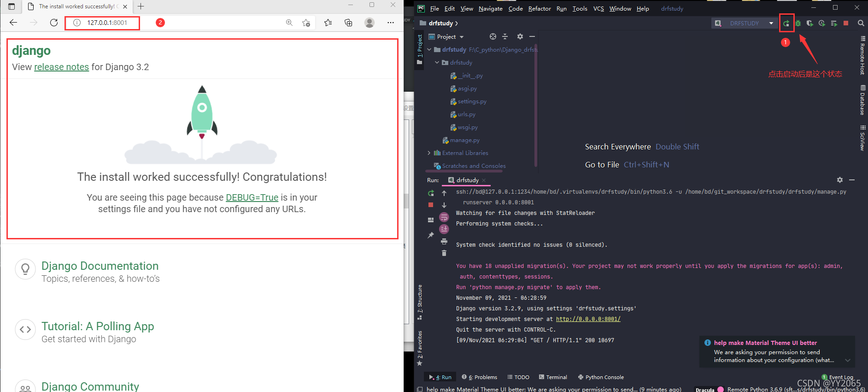Open Edge settings and more menu
The width and height of the screenshot is (868, 392).
[391, 23]
